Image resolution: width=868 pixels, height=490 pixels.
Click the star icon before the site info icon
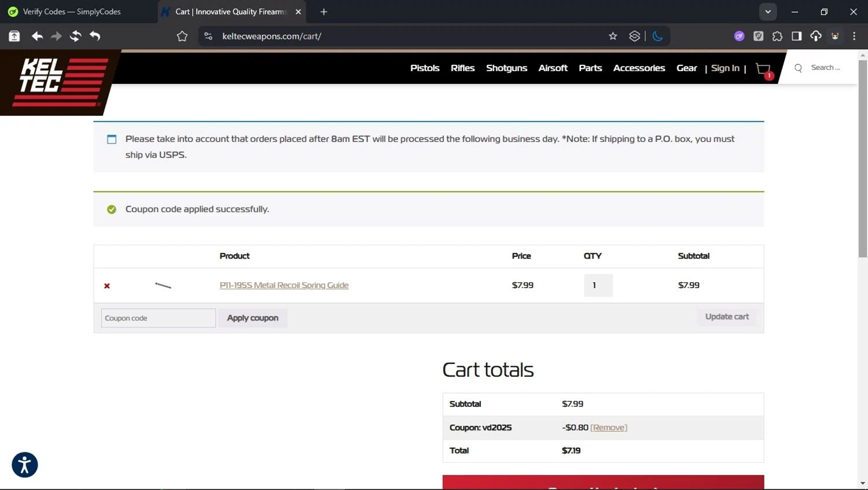point(182,36)
